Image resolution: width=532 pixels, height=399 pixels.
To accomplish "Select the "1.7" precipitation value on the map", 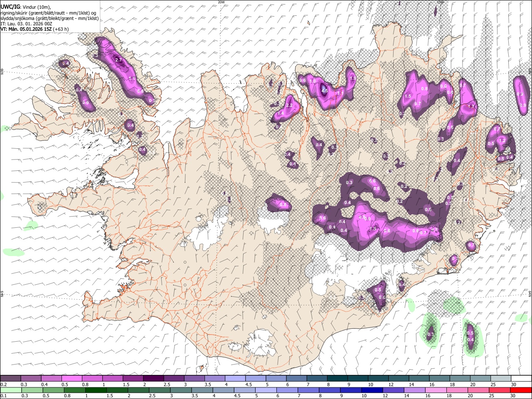I will click(x=471, y=106).
